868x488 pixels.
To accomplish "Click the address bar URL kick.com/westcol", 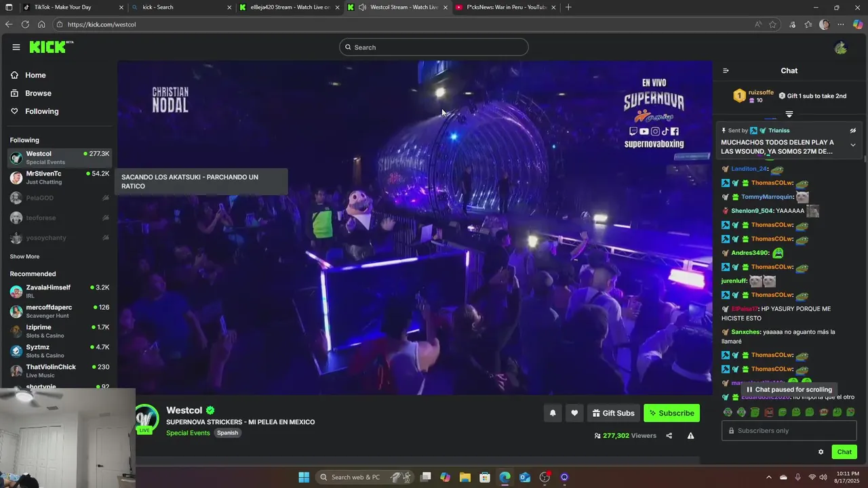I will point(102,24).
